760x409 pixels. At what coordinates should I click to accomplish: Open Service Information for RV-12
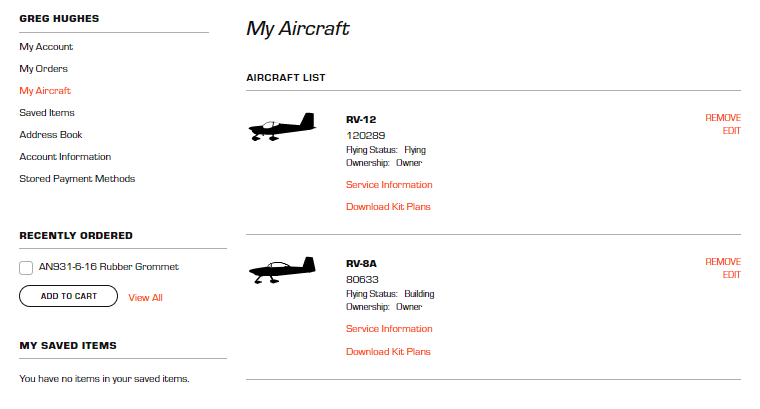(x=389, y=185)
